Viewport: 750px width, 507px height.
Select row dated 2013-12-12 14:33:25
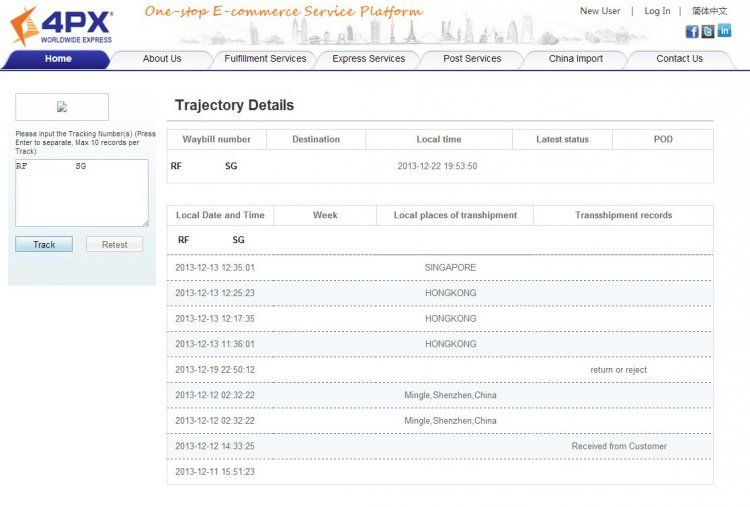click(440, 446)
